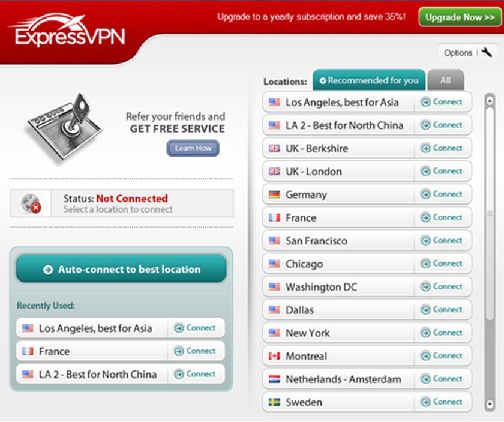This screenshot has width=504, height=422.
Task: Connect to Washington DC server
Action: pos(442,286)
